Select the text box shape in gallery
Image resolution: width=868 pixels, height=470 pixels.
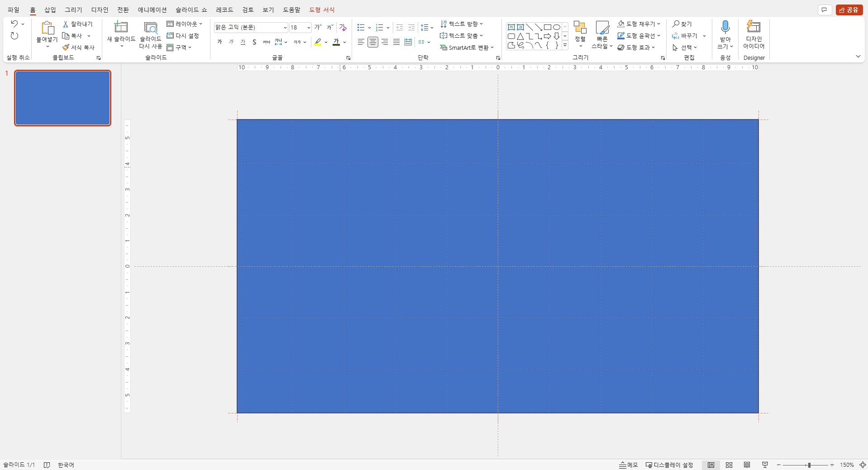pos(511,27)
